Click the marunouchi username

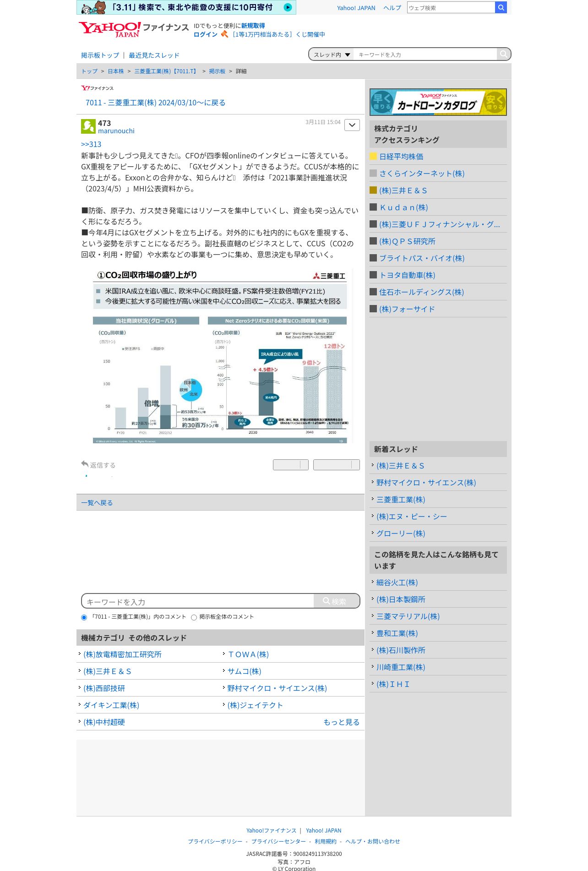click(x=116, y=131)
